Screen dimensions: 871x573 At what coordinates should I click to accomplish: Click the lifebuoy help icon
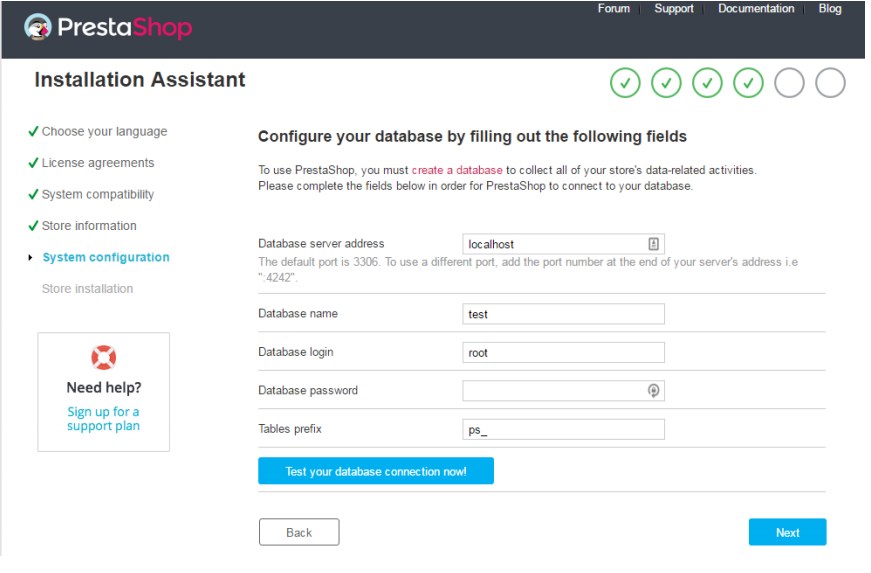point(103,357)
